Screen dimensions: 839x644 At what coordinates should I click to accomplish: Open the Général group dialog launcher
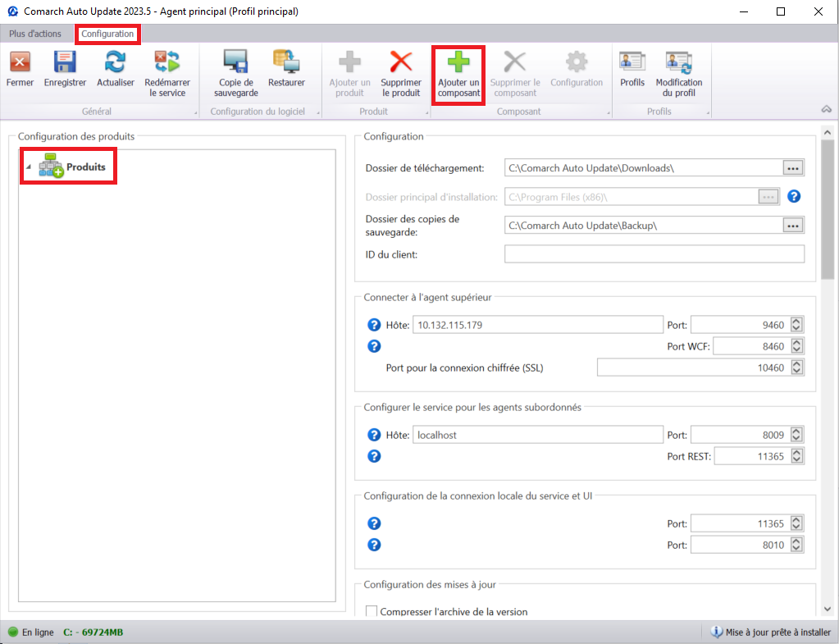click(x=195, y=113)
